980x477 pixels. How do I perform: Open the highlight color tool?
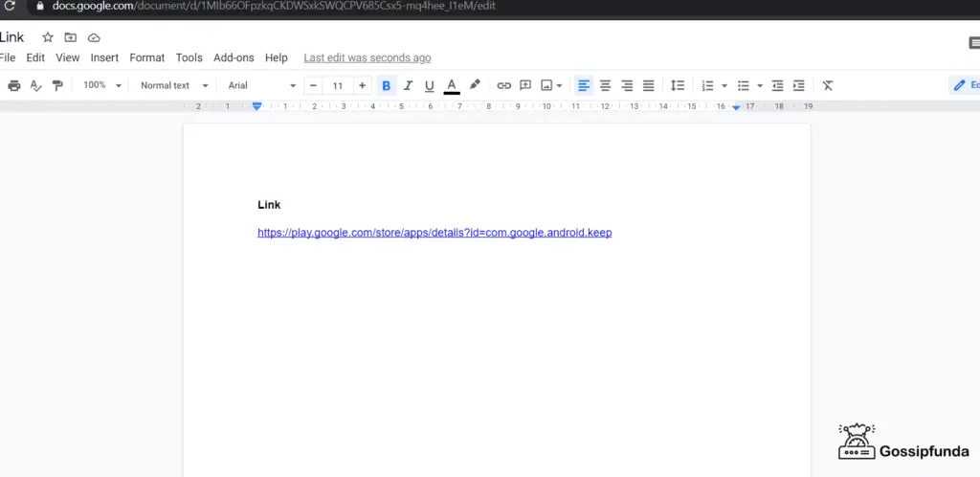coord(475,85)
